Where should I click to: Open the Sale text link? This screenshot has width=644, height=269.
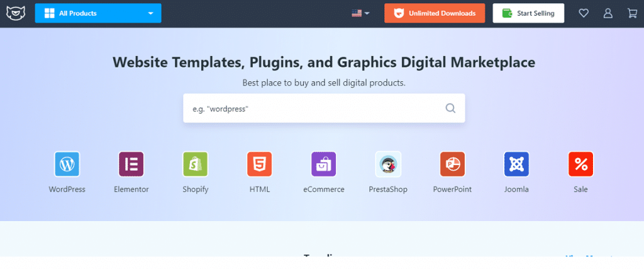(x=580, y=190)
